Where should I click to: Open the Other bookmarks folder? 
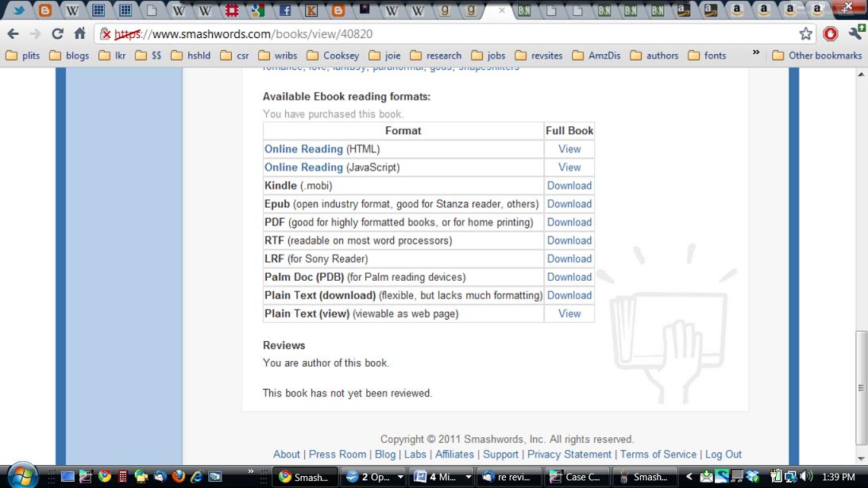pos(817,56)
